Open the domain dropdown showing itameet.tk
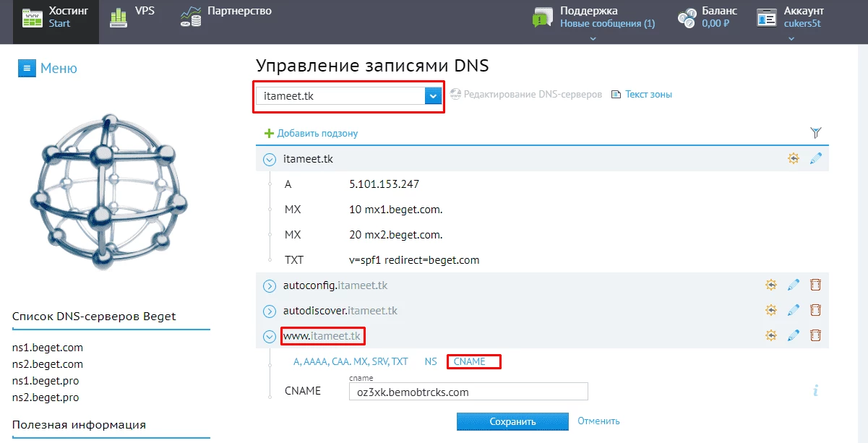This screenshot has height=443, width=868. pyautogui.click(x=348, y=95)
